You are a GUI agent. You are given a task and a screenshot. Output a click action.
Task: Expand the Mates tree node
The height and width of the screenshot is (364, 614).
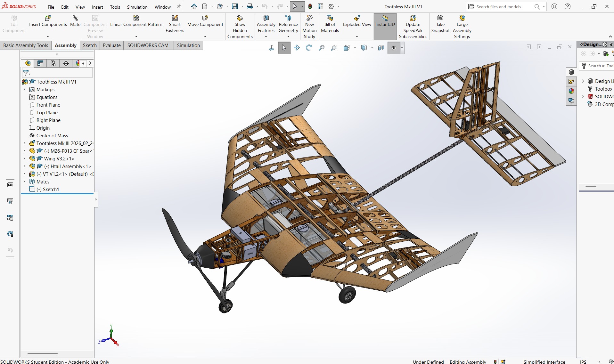[x=24, y=182]
